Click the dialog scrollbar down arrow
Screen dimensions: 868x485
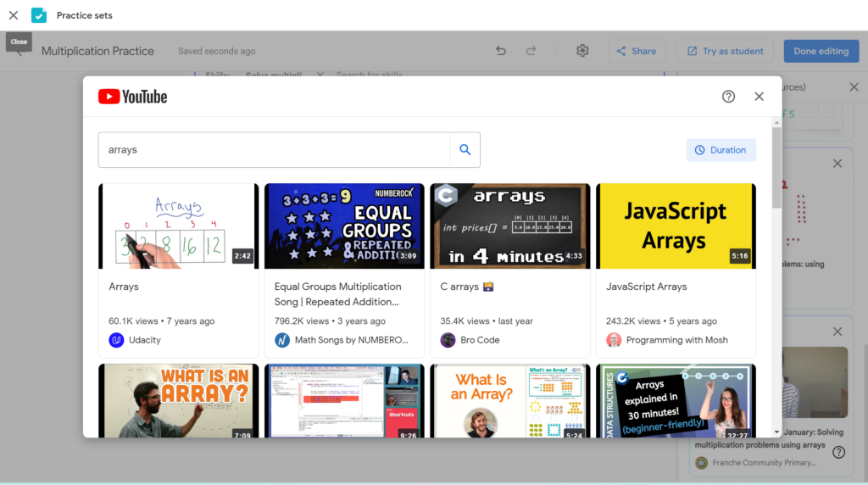click(x=776, y=432)
